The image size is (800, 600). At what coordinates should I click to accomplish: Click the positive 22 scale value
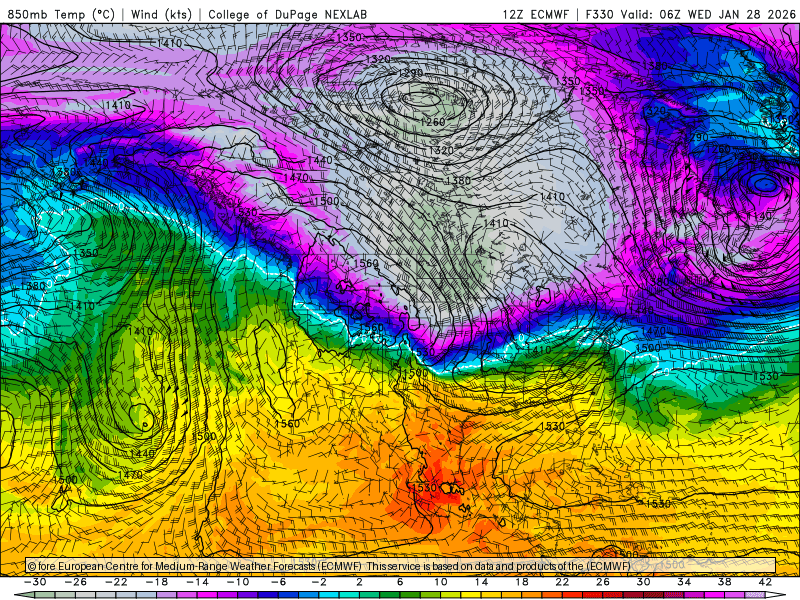tap(562, 582)
